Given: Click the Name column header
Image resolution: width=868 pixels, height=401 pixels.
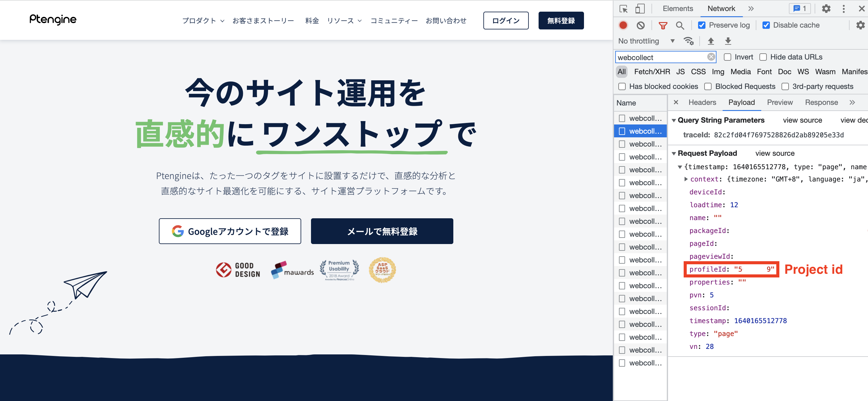Looking at the screenshot, I should pyautogui.click(x=640, y=103).
